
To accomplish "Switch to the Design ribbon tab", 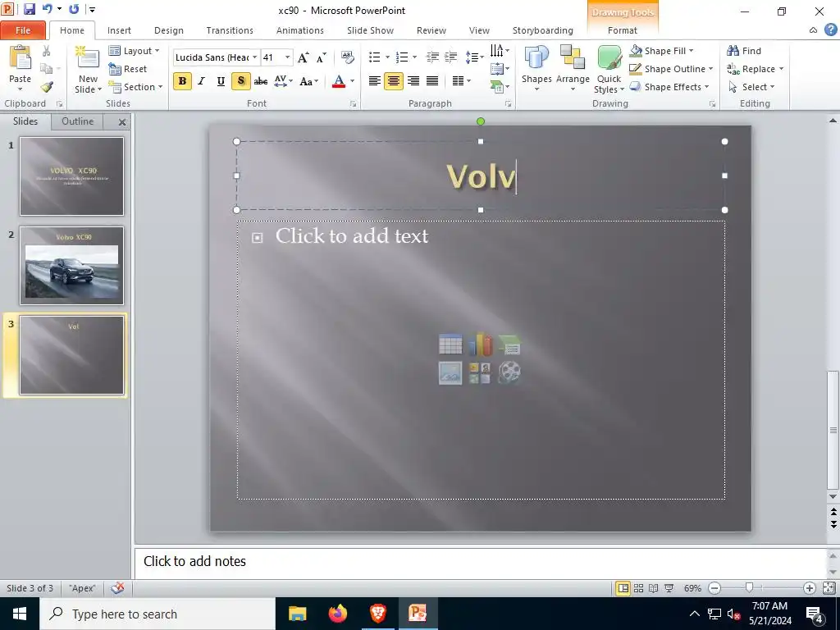I will point(169,30).
